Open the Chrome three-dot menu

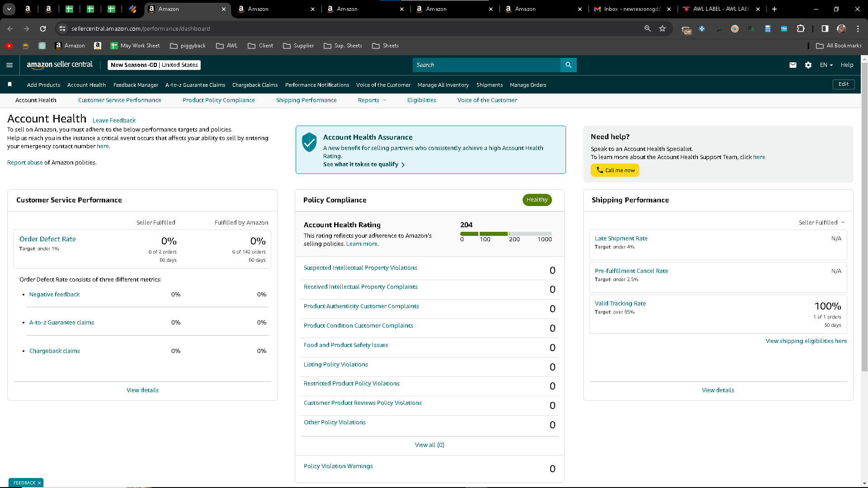point(858,28)
